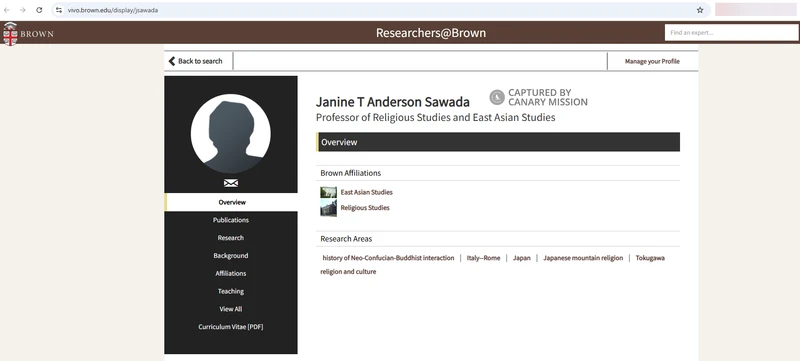Click the title Professor of Religious Studies
The height and width of the screenshot is (361, 800).
pyautogui.click(x=435, y=118)
